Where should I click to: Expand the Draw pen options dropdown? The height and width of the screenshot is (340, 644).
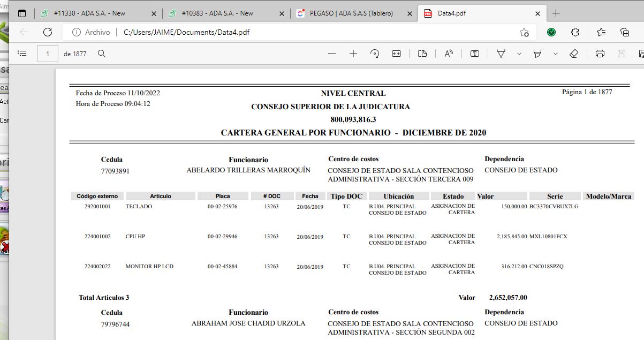point(519,54)
